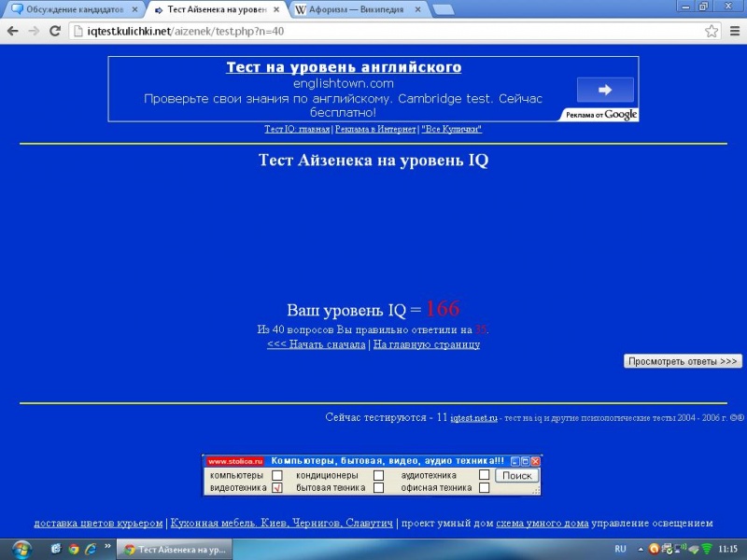
Task: Bookmark this page with the star icon
Action: tap(712, 31)
